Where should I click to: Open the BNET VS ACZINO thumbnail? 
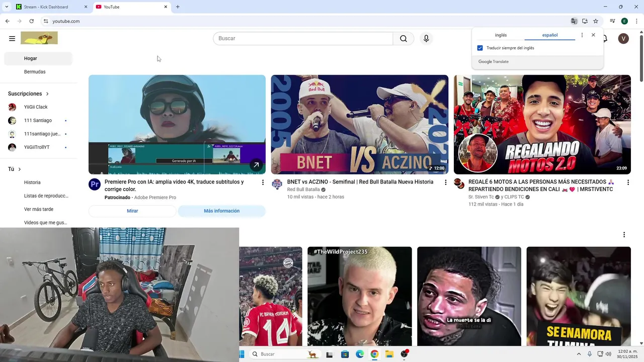tap(360, 125)
